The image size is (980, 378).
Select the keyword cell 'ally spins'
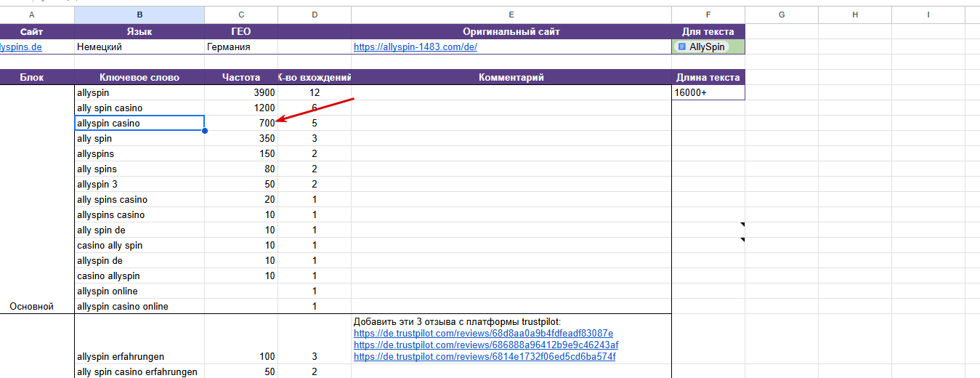point(139,169)
